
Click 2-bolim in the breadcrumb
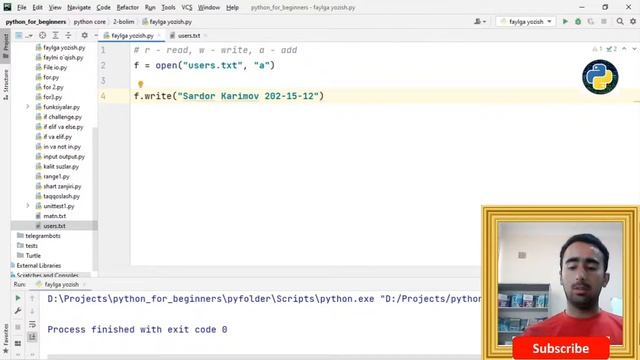[x=124, y=22]
